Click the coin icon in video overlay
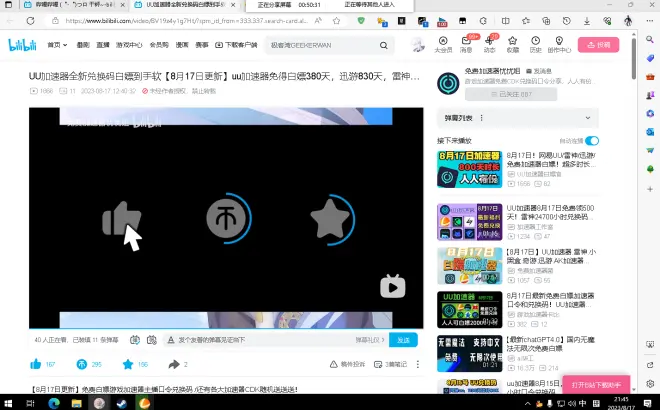660x410 pixels. [x=226, y=218]
